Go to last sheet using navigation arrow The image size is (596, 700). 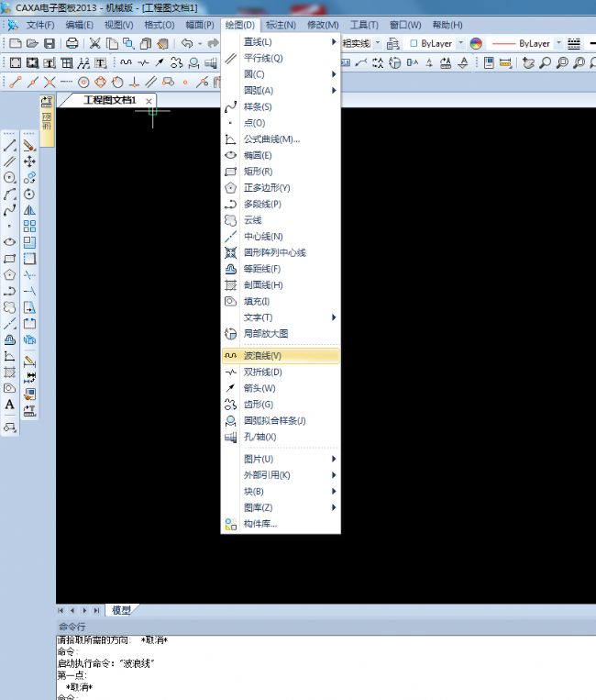(96, 610)
